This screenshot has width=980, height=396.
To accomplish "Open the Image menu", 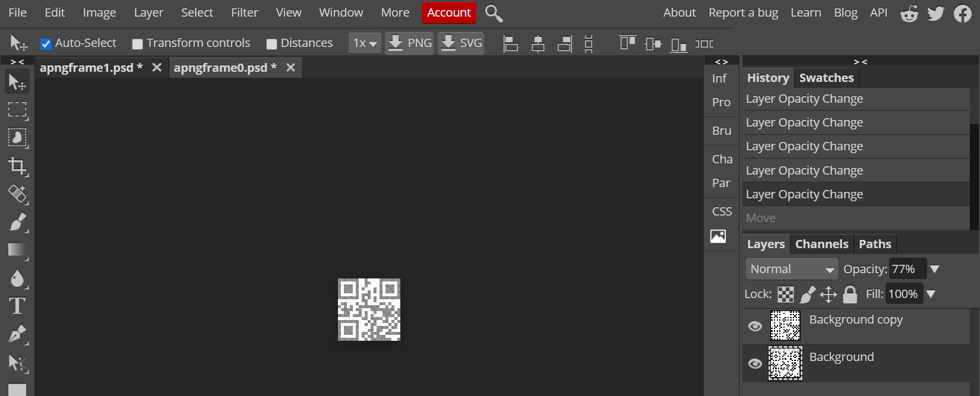I will pyautogui.click(x=99, y=12).
